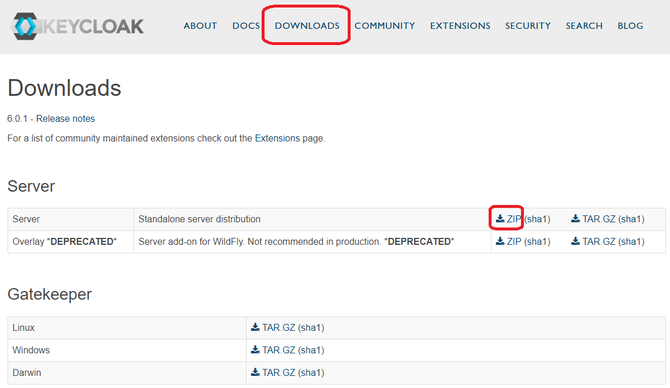Click the 'Server' section heading
The image size is (670, 388).
point(31,186)
